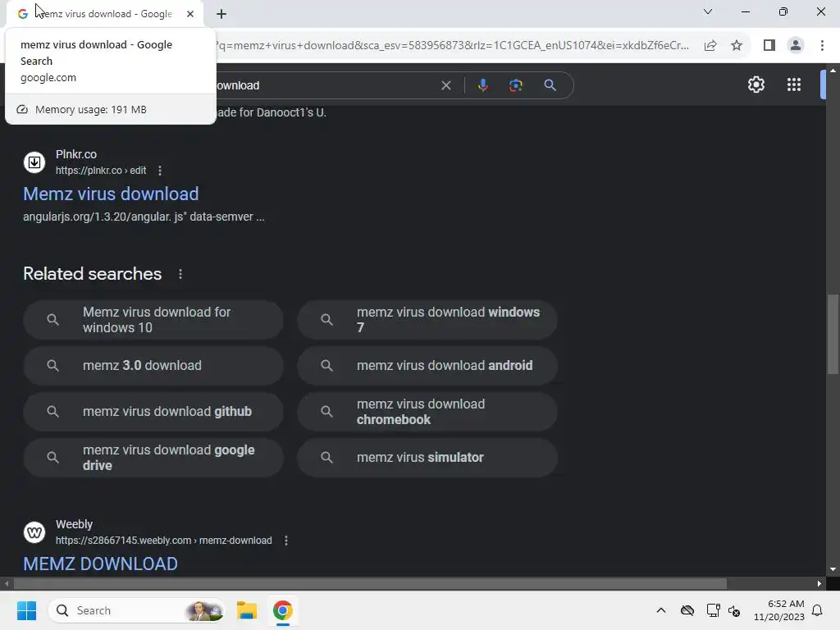Show hidden system tray icons
The height and width of the screenshot is (630, 840).
click(661, 610)
